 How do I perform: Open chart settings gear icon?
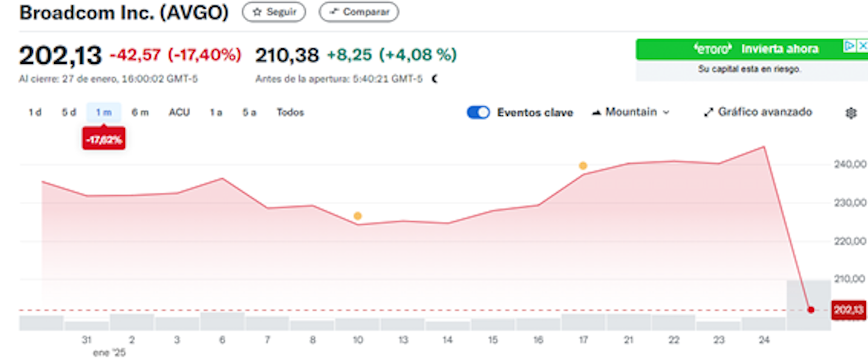coord(851,113)
